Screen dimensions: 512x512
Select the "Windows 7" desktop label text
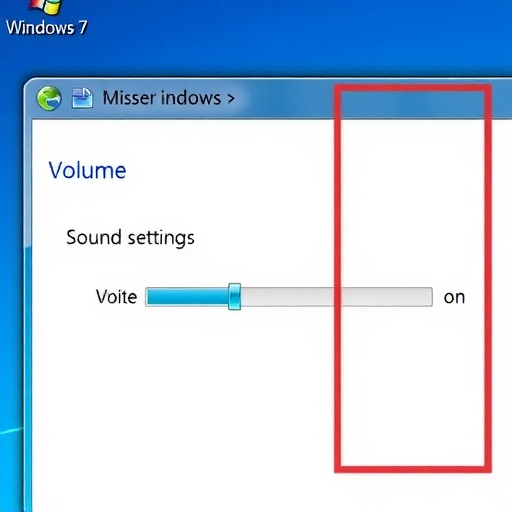(x=47, y=27)
